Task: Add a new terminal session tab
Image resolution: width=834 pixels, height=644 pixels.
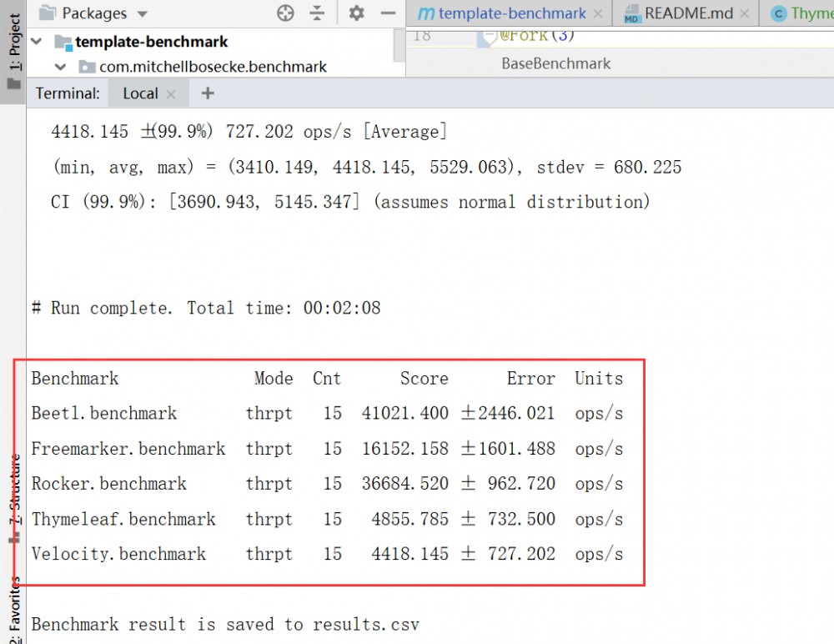Action: (208, 93)
